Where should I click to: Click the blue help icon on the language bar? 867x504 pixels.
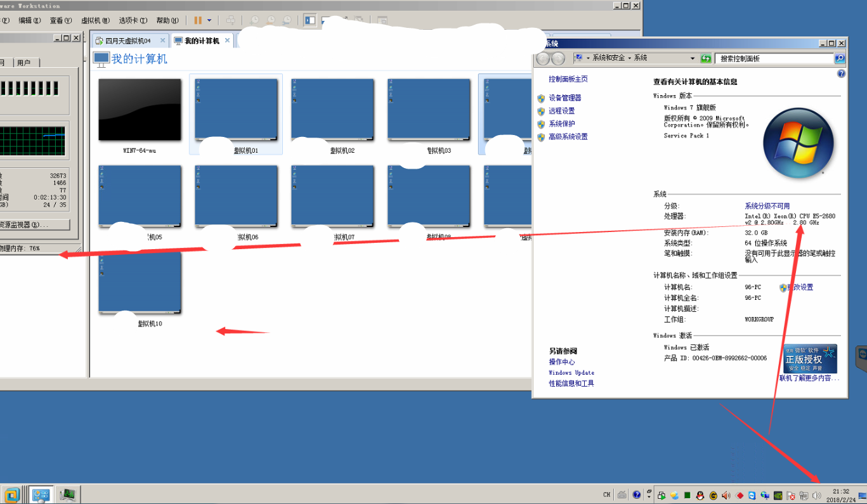(x=637, y=495)
